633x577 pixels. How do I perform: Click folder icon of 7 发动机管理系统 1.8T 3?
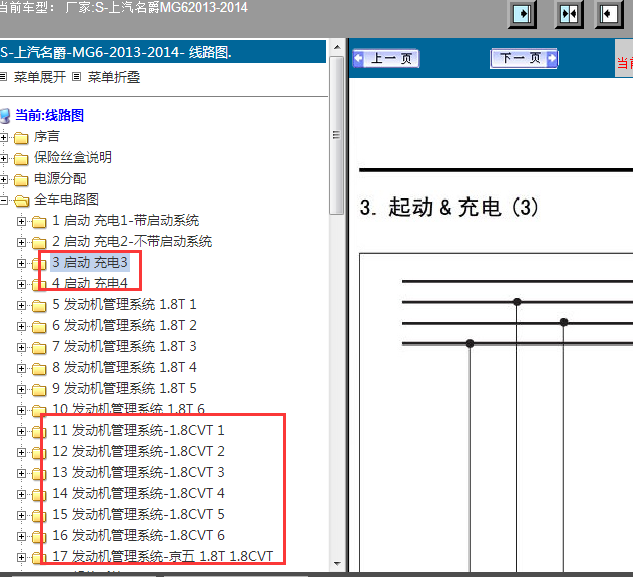tap(39, 348)
